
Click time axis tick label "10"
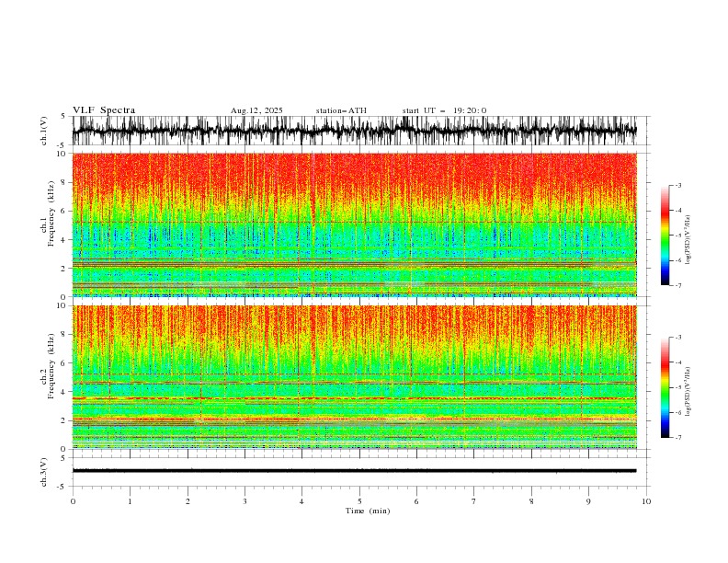[646, 501]
